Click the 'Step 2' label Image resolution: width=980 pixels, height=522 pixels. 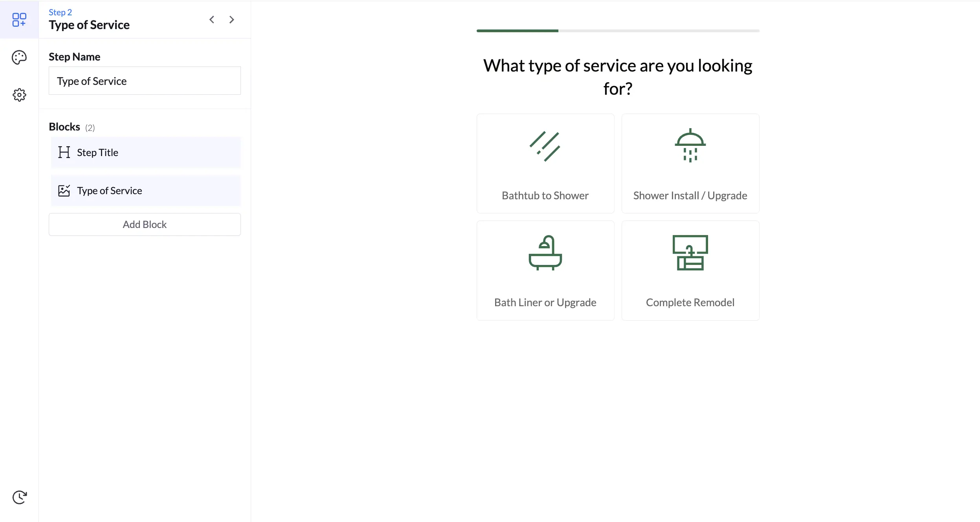(60, 12)
